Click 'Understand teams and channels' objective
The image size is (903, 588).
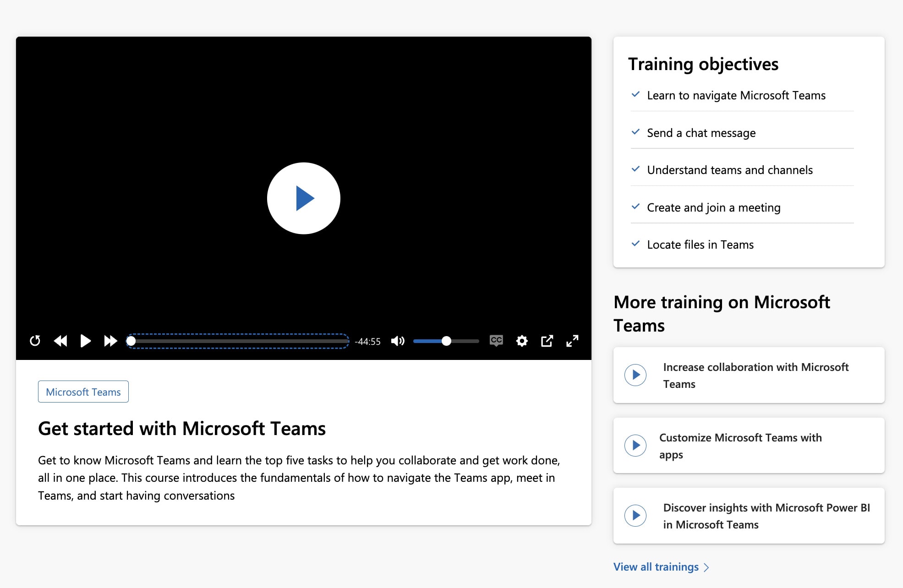tap(730, 170)
